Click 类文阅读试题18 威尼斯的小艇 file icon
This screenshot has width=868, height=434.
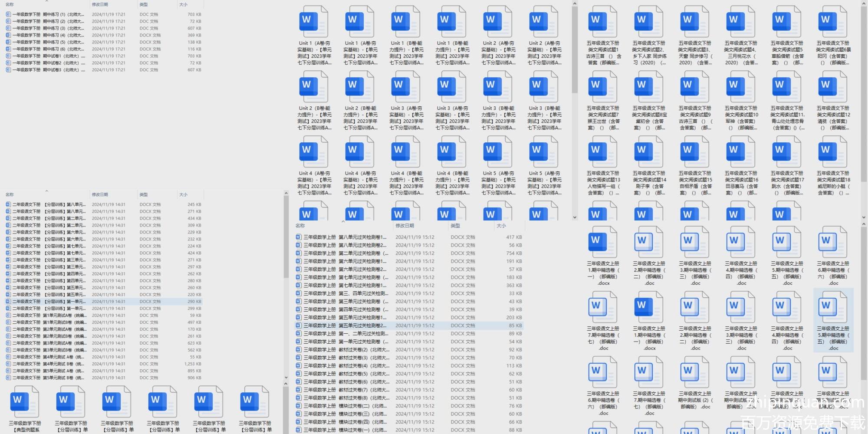(833, 152)
